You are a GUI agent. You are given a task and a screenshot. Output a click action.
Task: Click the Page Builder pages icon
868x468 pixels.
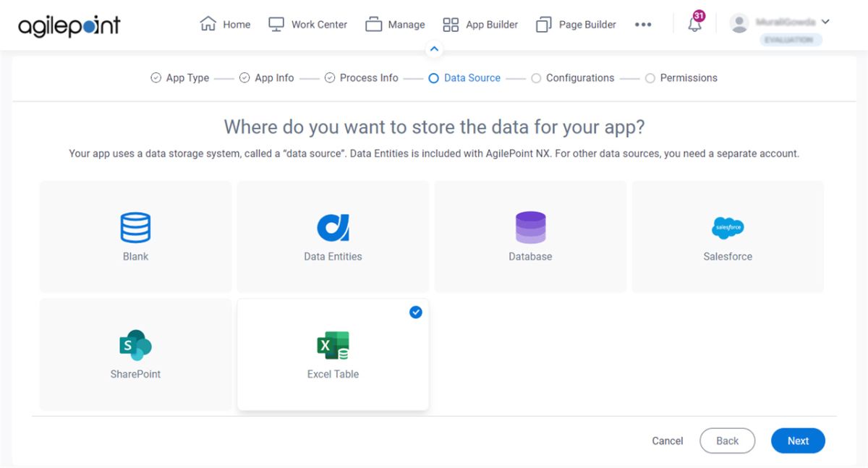543,25
